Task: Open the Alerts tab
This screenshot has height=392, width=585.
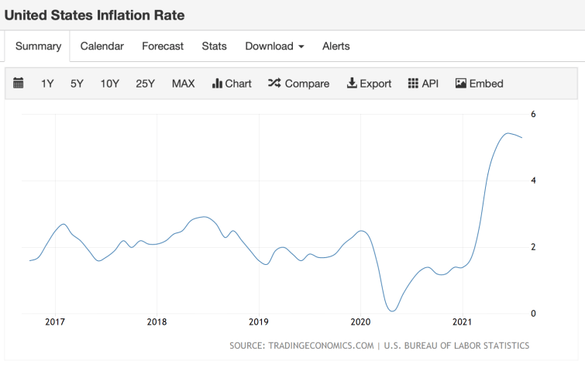Action: pyautogui.click(x=336, y=46)
